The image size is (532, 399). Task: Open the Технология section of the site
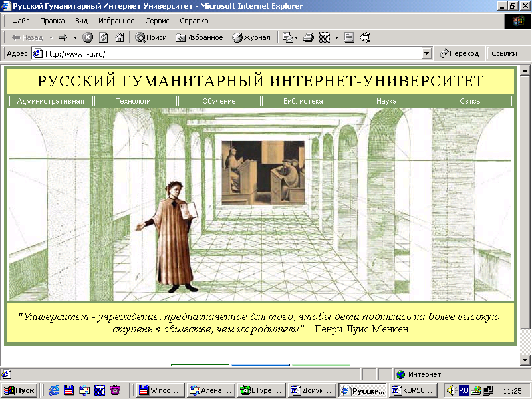(x=136, y=101)
